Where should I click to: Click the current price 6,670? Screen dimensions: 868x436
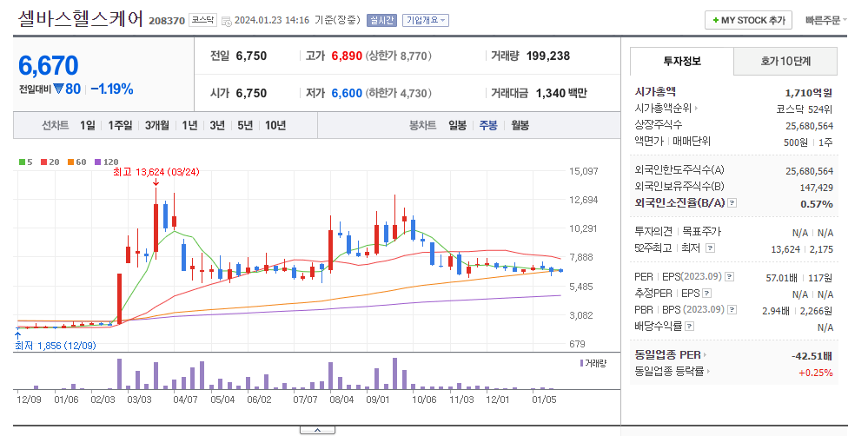tap(49, 66)
